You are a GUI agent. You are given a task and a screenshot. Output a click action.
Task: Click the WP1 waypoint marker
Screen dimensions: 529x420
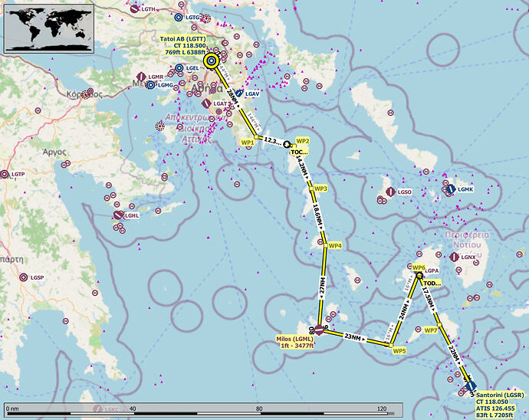point(256,137)
